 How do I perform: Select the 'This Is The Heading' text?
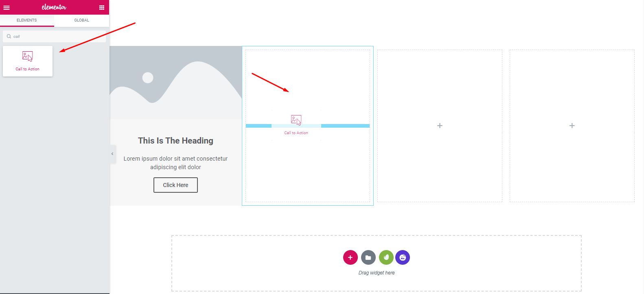pos(175,141)
